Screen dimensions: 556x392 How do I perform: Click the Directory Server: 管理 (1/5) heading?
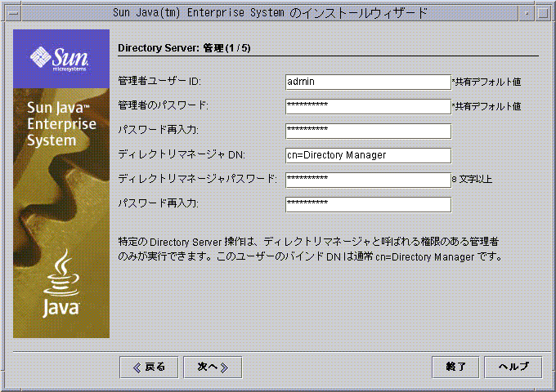185,48
